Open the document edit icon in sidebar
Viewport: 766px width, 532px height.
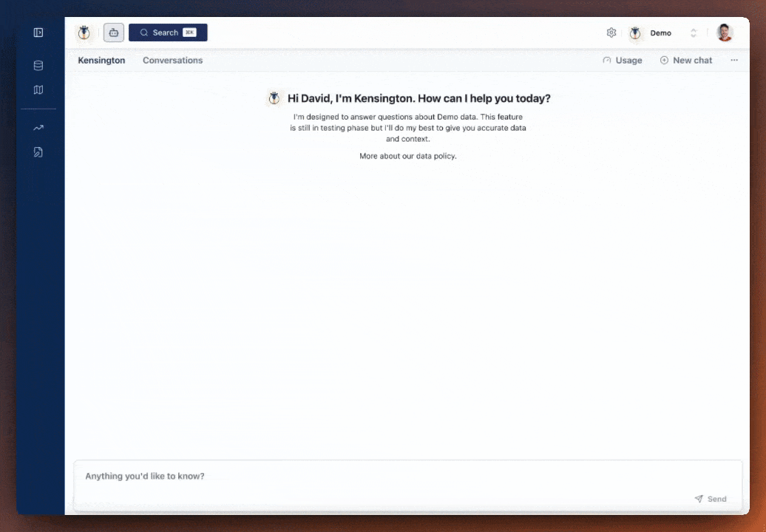pyautogui.click(x=38, y=152)
